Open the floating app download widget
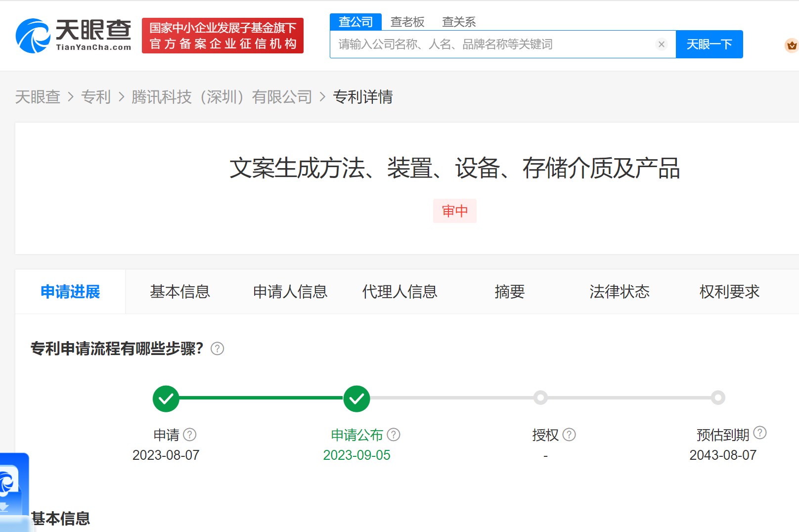Image resolution: width=799 pixels, height=532 pixels. [14, 492]
